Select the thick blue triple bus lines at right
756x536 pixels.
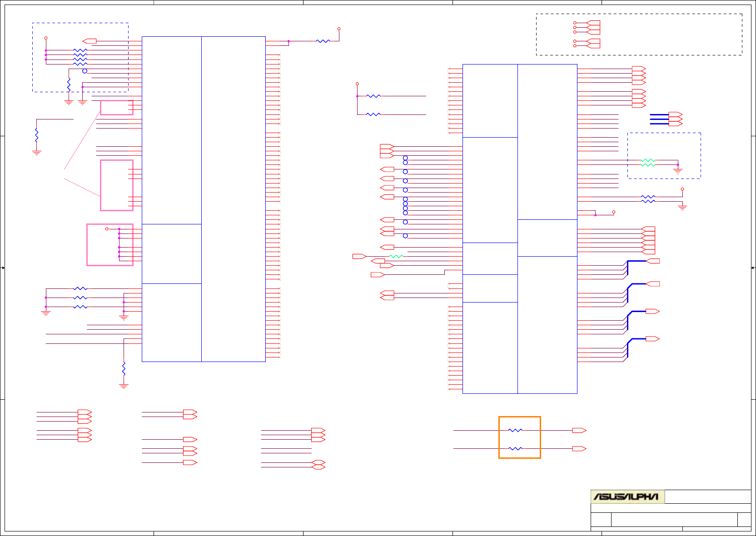[659, 119]
